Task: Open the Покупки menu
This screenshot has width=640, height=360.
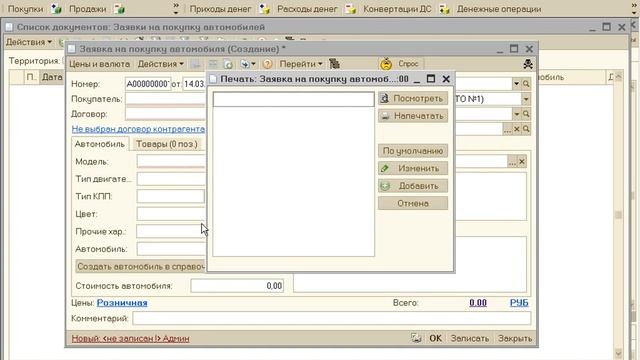Action: point(25,9)
